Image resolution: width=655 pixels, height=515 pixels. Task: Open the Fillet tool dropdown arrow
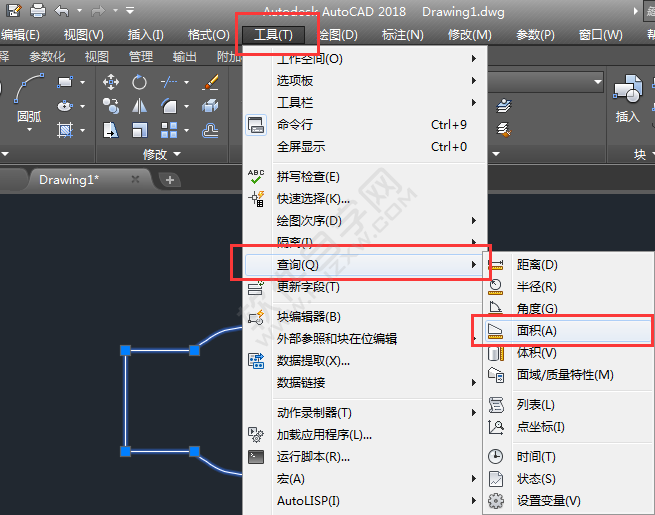click(186, 107)
